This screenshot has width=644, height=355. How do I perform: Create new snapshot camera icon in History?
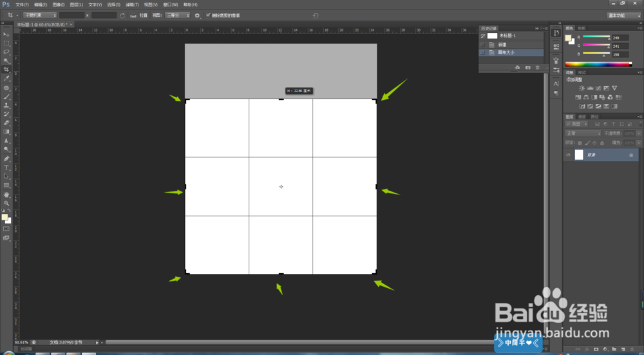click(528, 68)
